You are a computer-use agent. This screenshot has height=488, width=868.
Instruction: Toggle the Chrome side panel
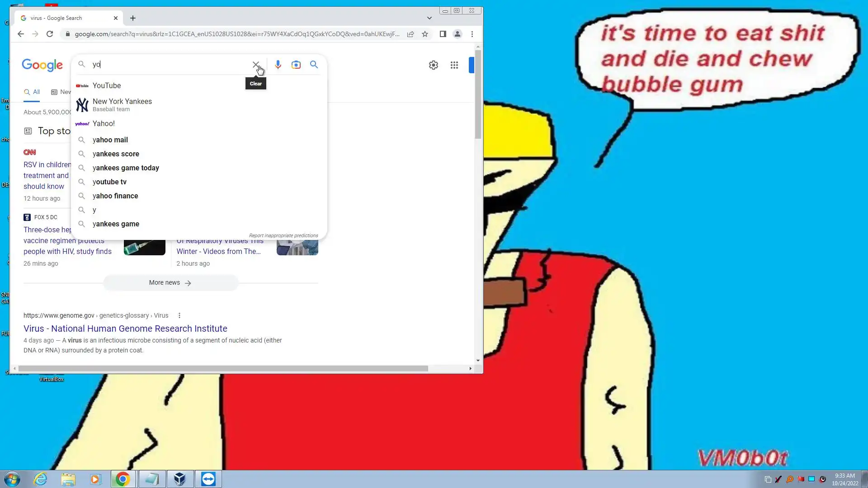[443, 34]
